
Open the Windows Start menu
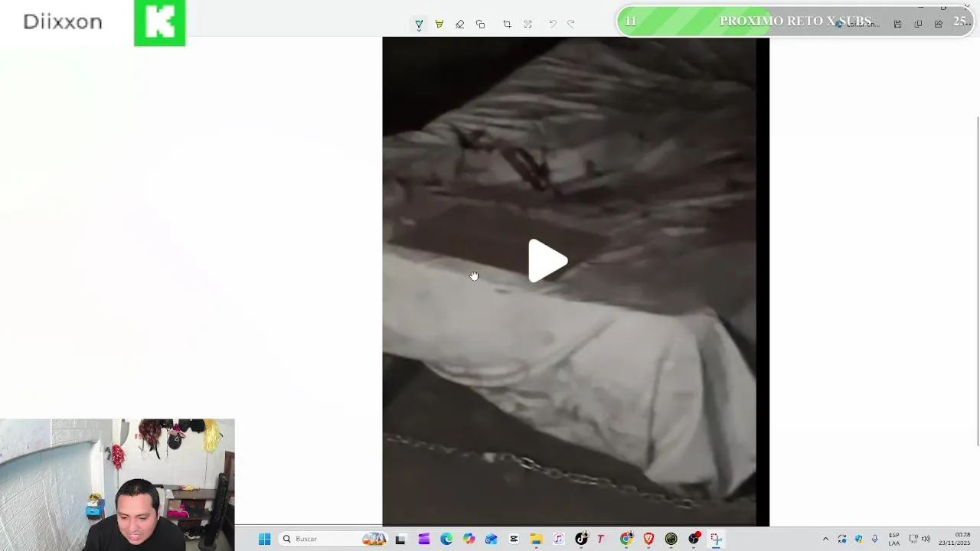tap(264, 539)
